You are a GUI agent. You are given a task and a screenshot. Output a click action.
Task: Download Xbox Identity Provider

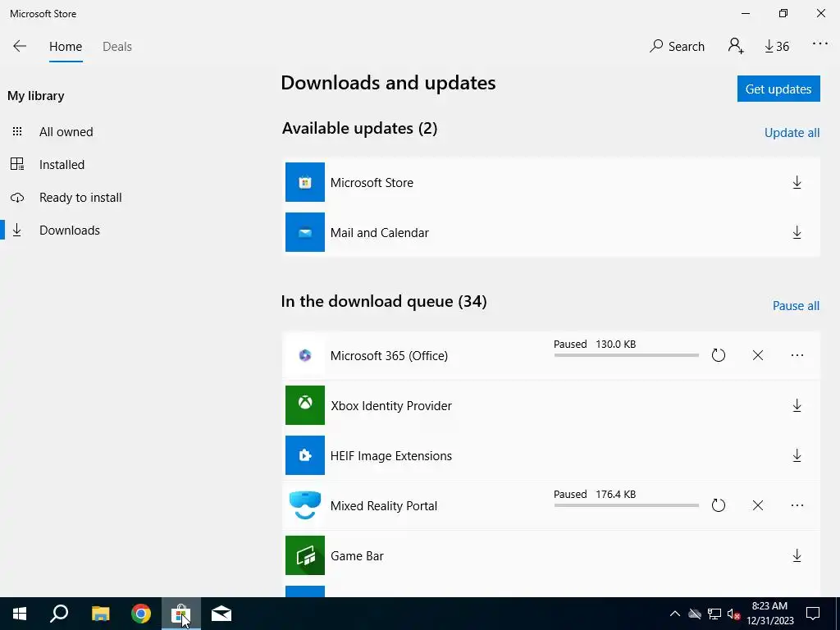point(797,405)
